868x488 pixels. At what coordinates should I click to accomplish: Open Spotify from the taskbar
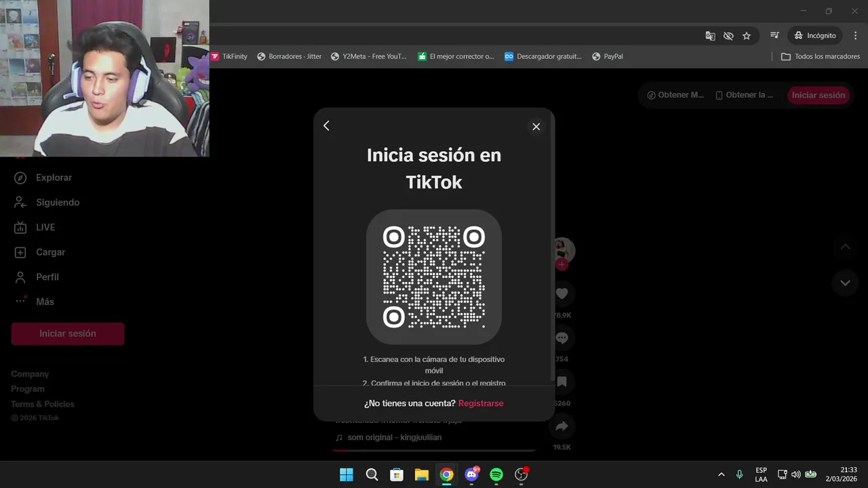[496, 474]
